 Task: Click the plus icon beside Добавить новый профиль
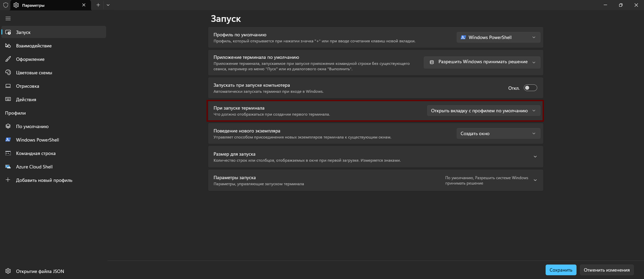8,180
